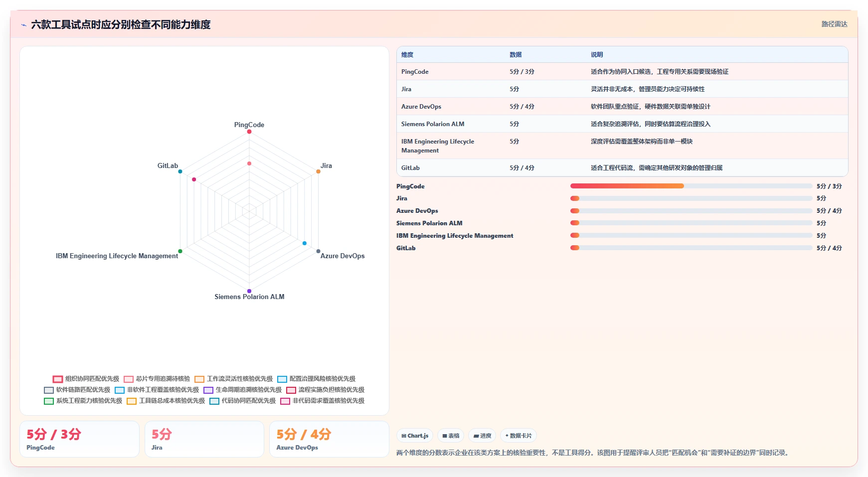Screen dimensions: 868x477
Task: Select the Azure DevOps progress bar
Action: [x=691, y=211]
